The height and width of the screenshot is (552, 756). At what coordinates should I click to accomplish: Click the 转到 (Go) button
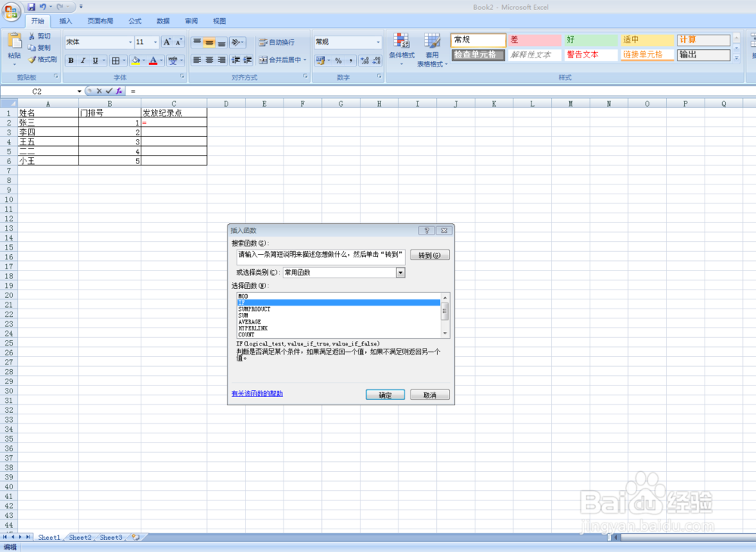click(x=429, y=255)
